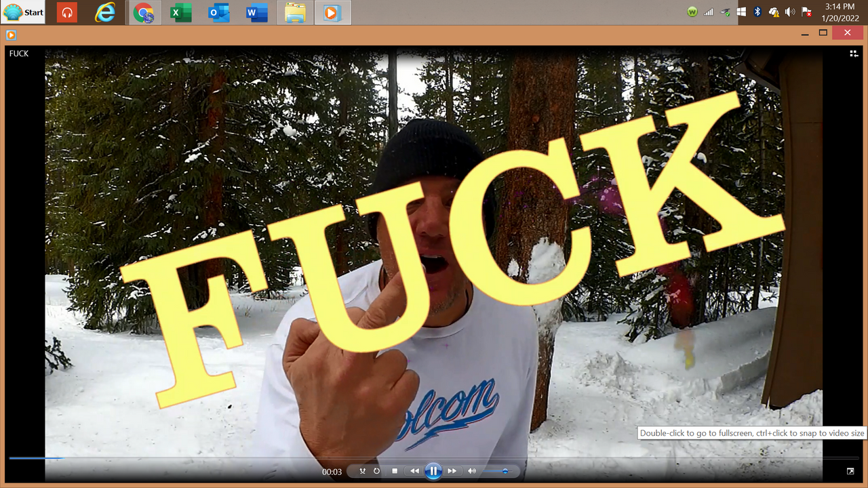Open Outlook from the taskbar
868x488 pixels.
tap(218, 12)
